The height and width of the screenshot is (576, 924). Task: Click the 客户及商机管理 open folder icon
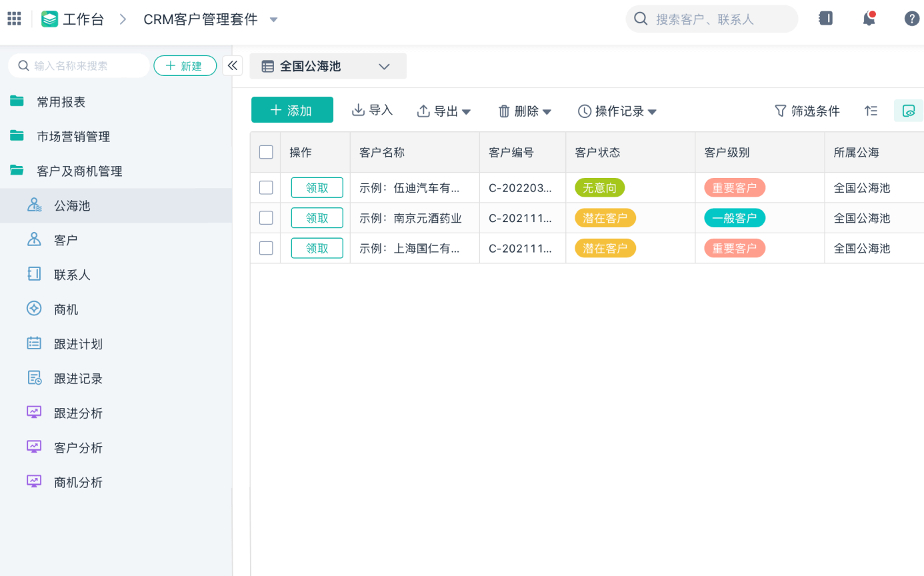point(17,171)
